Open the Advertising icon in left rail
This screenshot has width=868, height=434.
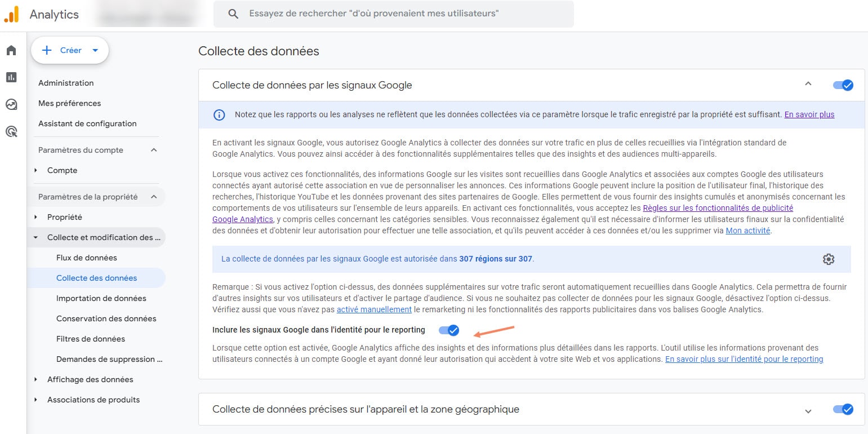[x=11, y=132]
